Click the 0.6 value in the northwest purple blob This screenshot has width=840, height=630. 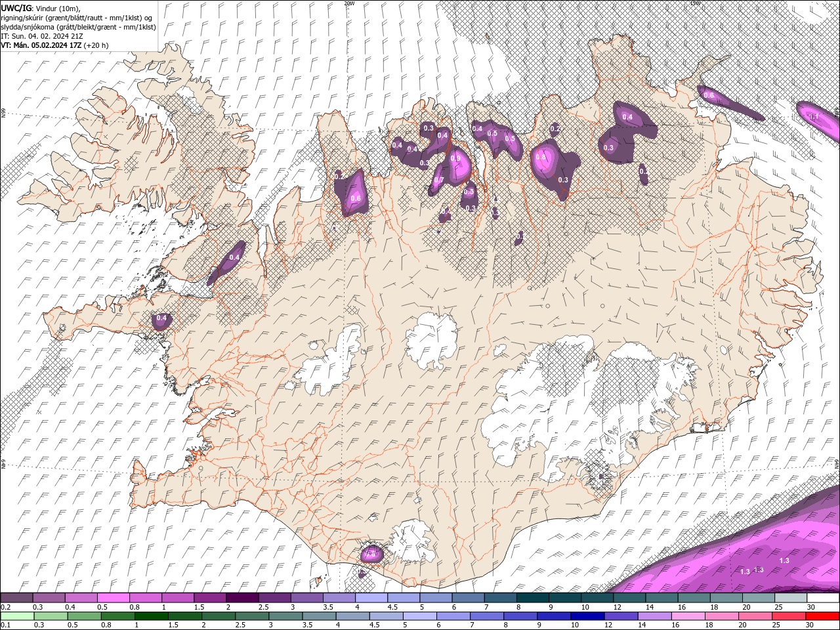356,199
